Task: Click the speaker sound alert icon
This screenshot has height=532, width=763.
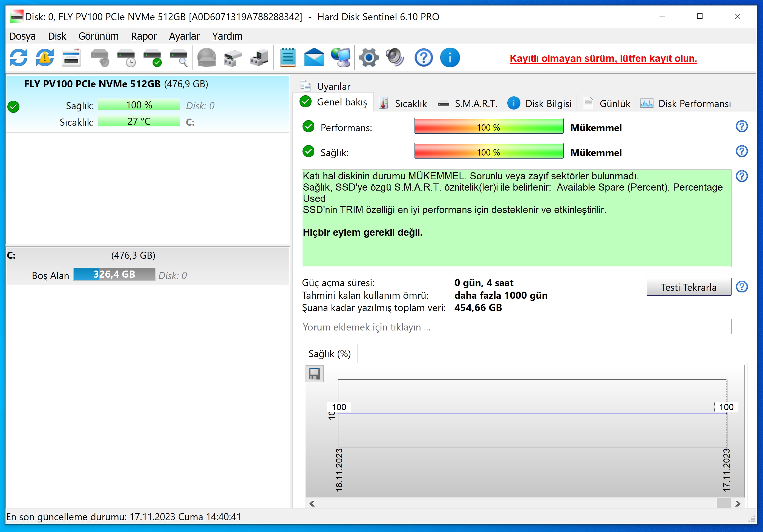Action: click(395, 58)
